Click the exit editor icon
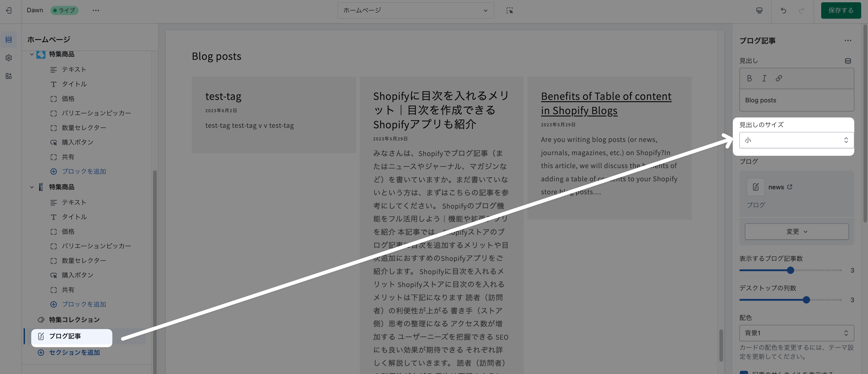868x374 pixels. point(9,10)
